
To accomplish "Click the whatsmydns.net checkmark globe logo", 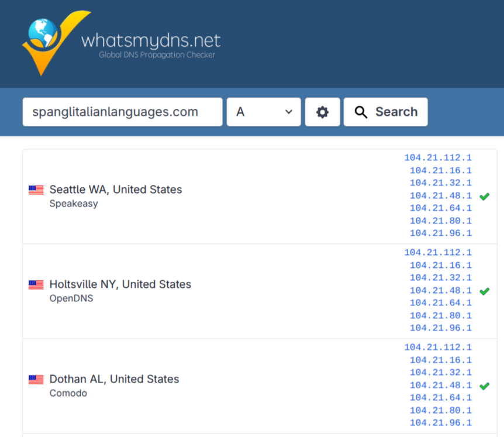I will (x=56, y=43).
